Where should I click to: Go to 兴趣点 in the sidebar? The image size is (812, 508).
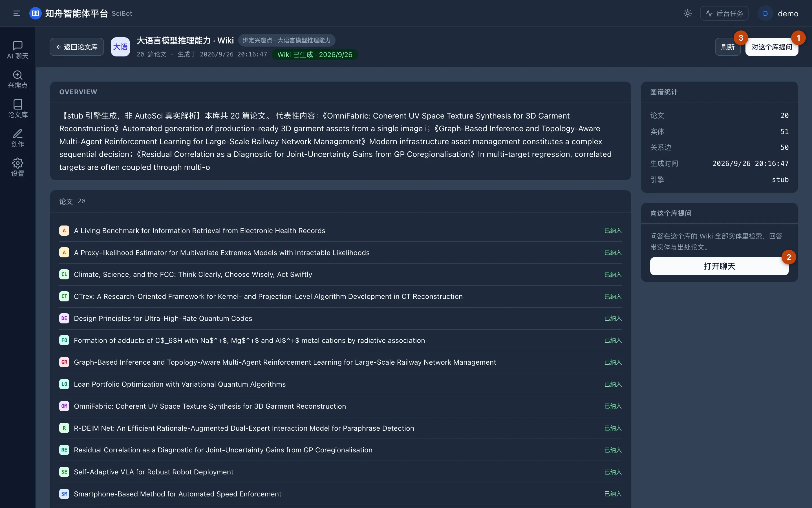point(17,80)
